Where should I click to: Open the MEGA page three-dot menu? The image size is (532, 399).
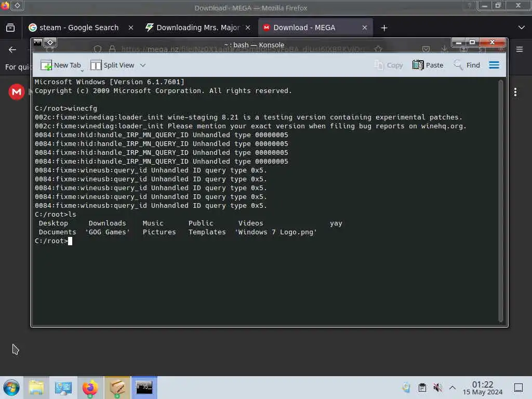[515, 92]
